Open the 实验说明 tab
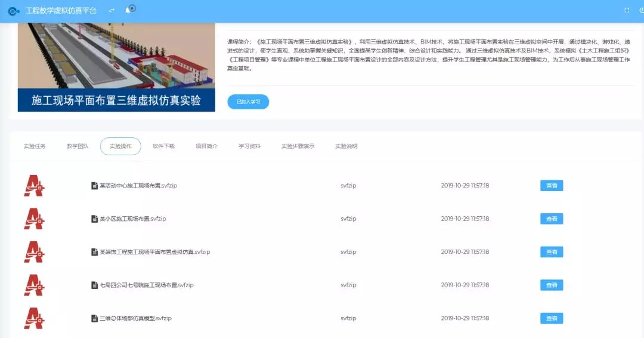The image size is (644, 338). click(346, 146)
